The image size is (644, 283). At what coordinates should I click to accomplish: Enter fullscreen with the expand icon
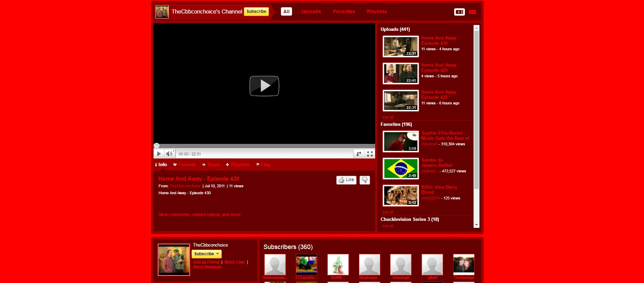(x=370, y=154)
